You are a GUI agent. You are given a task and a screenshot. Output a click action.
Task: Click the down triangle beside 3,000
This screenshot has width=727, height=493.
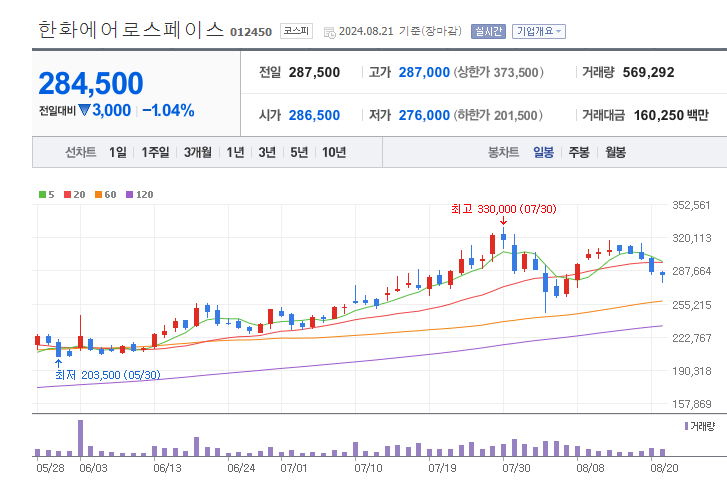[x=84, y=110]
